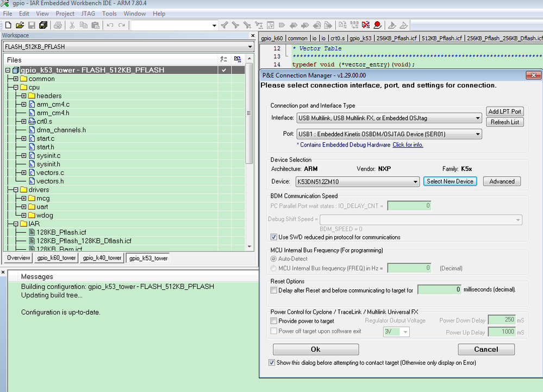Expand the headers folder
The height and width of the screenshot is (392, 543).
point(23,96)
